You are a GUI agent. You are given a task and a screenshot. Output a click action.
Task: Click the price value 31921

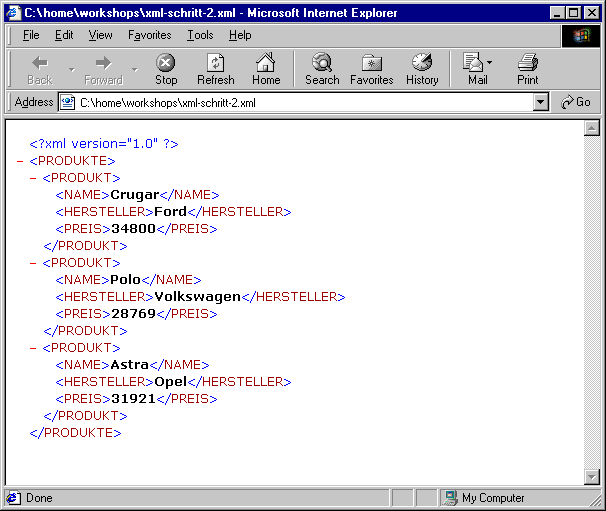133,399
